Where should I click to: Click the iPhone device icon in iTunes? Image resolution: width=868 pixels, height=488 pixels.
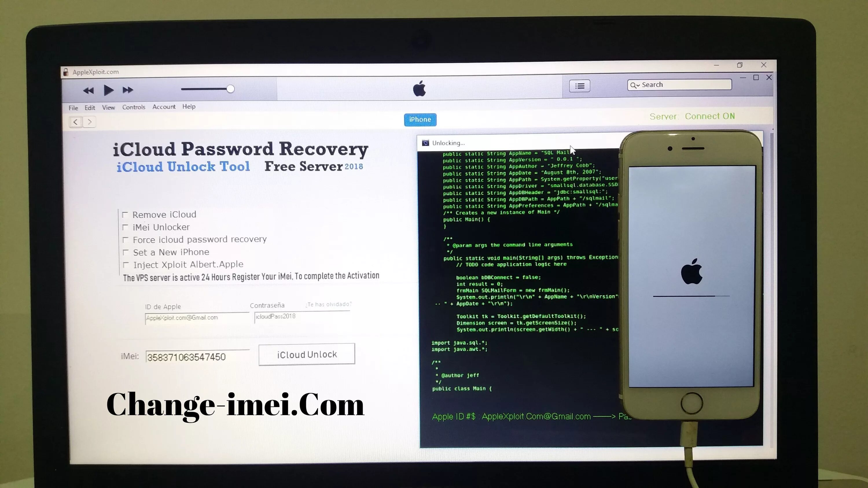420,119
